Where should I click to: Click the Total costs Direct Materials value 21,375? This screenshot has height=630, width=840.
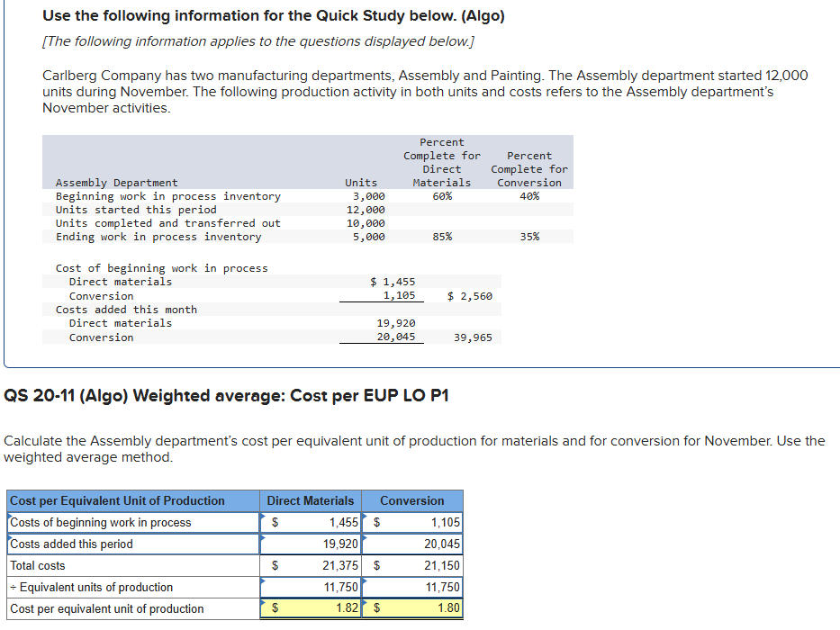click(311, 566)
